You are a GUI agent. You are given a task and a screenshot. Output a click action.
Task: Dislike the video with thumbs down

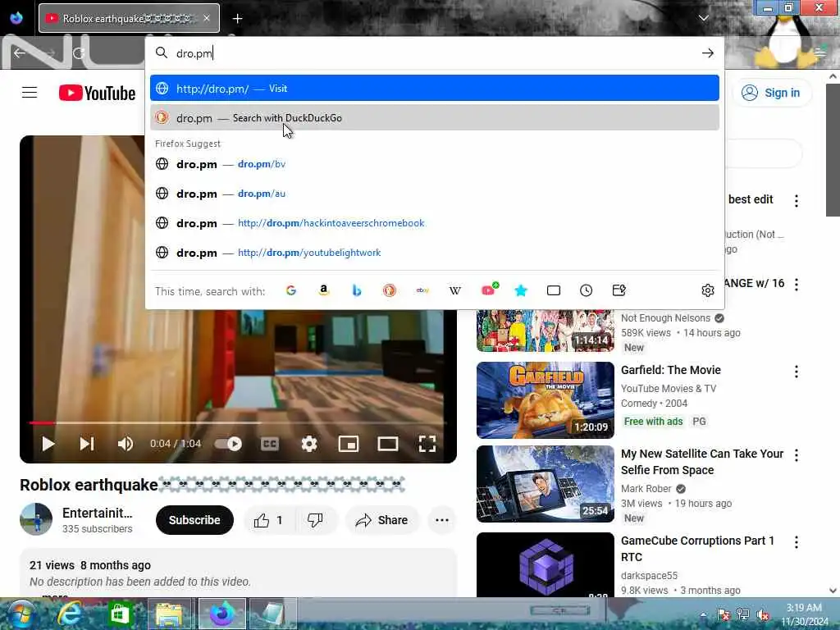pos(315,520)
